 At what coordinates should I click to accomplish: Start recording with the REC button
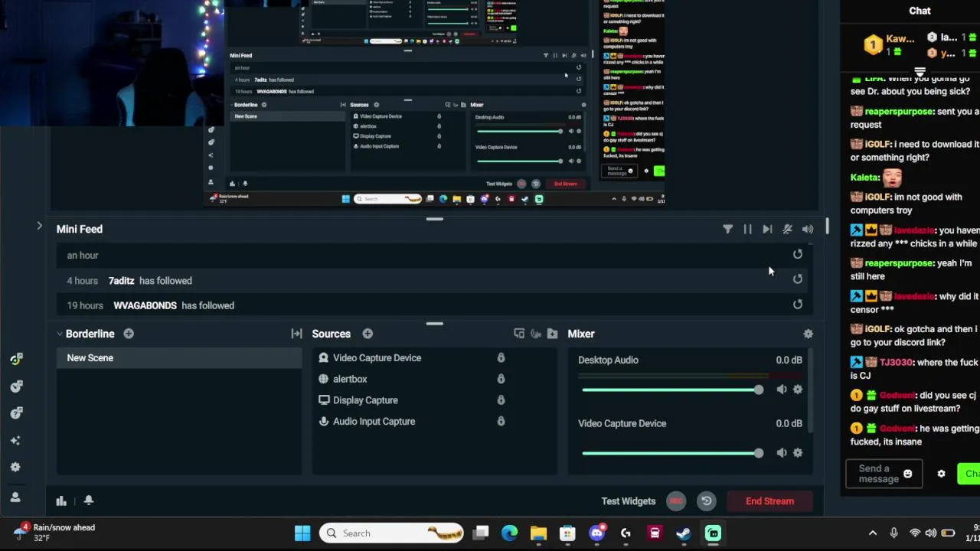[x=676, y=501]
